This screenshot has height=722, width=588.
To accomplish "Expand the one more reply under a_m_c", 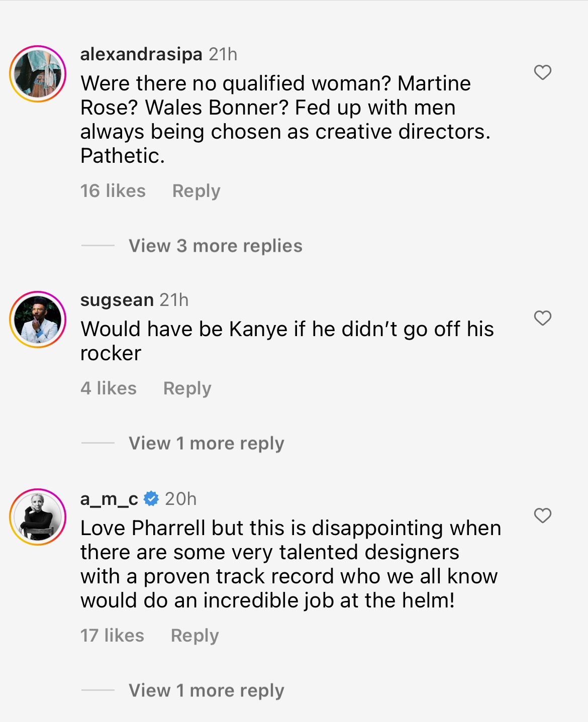I will tap(207, 690).
